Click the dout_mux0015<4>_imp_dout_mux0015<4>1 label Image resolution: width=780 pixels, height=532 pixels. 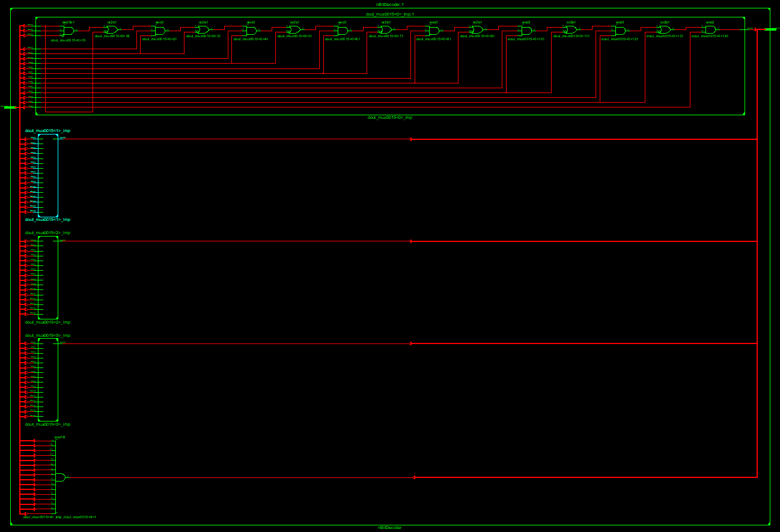click(x=59, y=517)
